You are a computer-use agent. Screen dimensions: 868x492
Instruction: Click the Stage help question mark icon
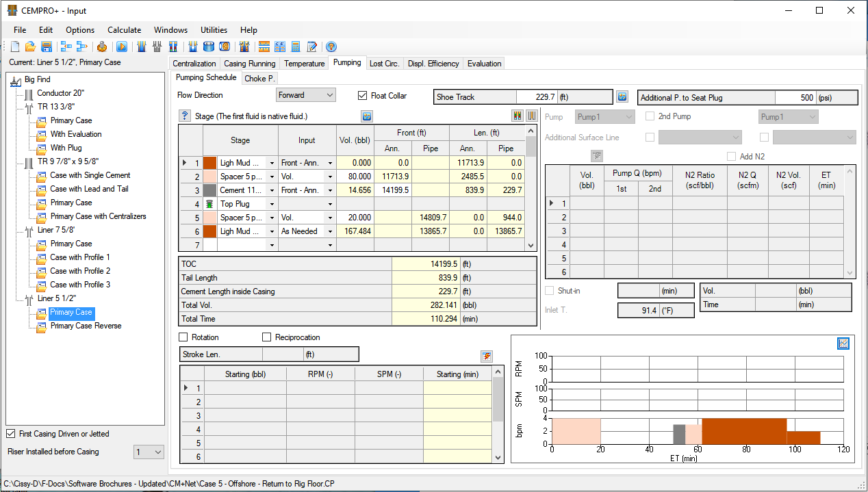[x=184, y=116]
